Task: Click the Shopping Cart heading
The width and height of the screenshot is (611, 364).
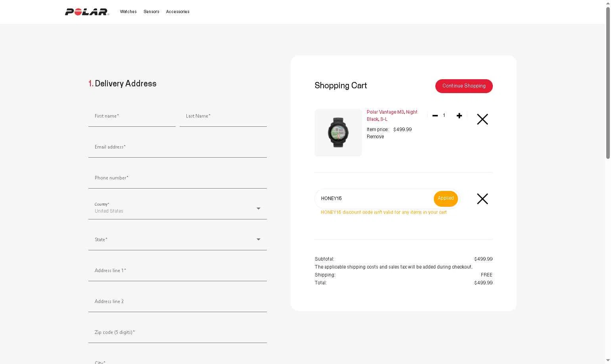Action: tap(341, 86)
